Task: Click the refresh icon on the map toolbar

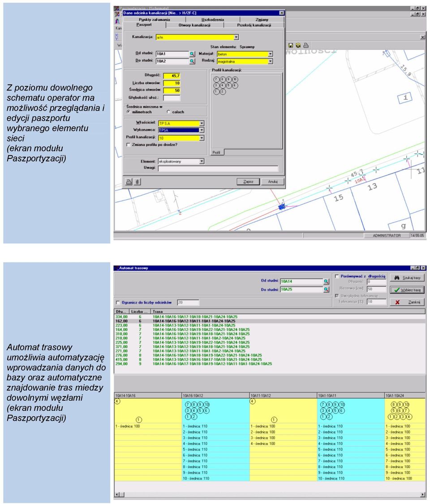Action: pos(298,46)
